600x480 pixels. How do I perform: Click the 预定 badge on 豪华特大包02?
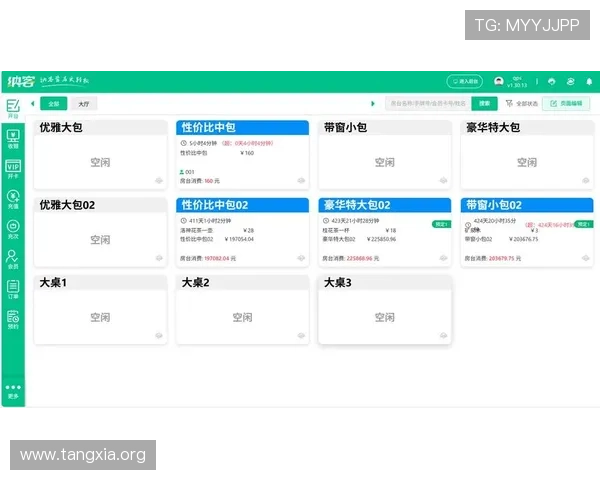442,224
